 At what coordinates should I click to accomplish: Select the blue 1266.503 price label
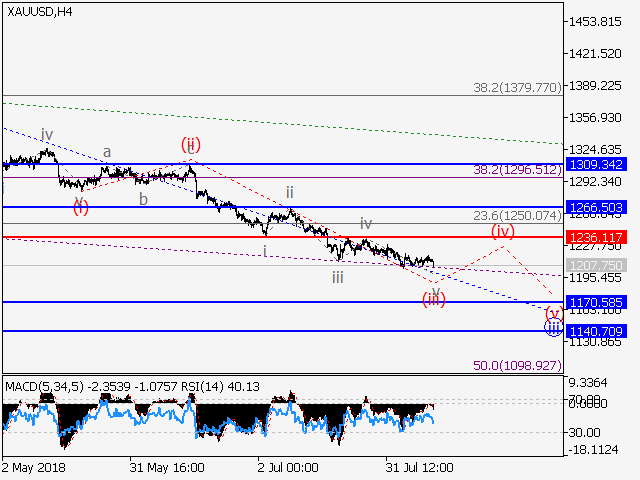tap(596, 207)
